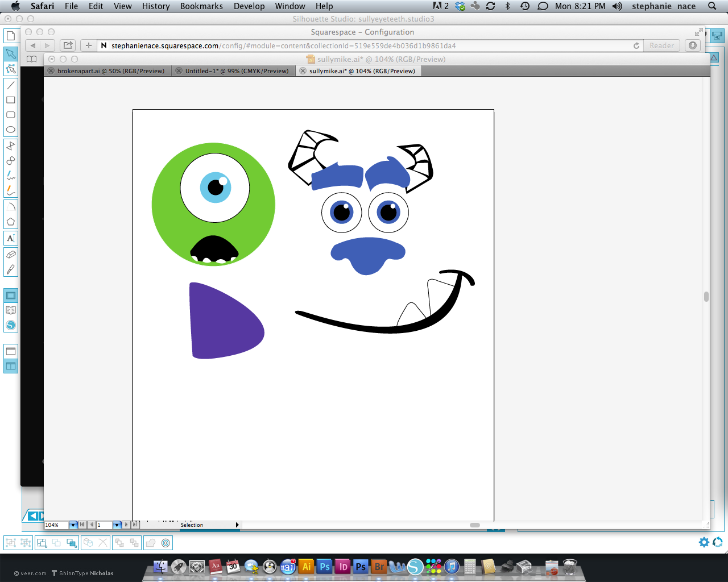Click the Group objects icon
This screenshot has width=728, height=582.
point(11,543)
